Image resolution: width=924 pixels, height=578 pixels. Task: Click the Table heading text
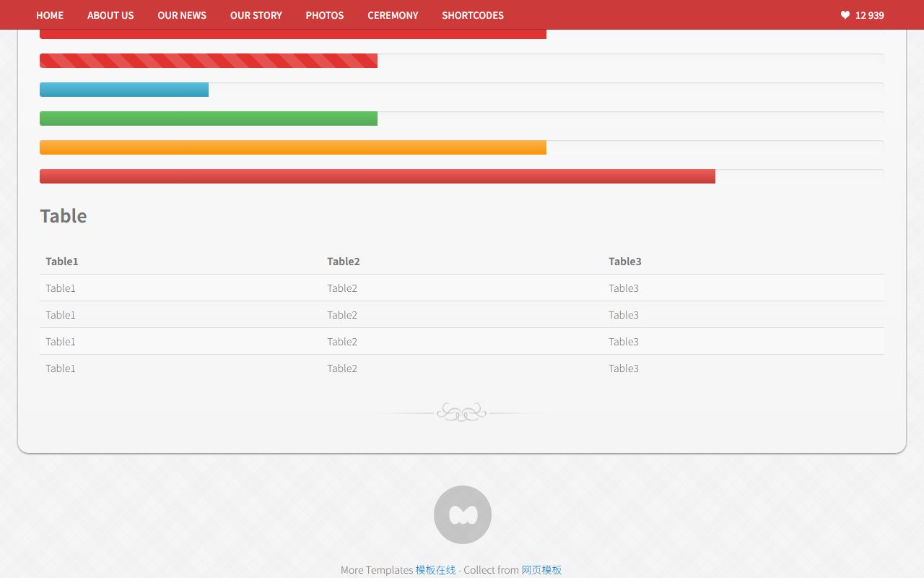pos(64,216)
